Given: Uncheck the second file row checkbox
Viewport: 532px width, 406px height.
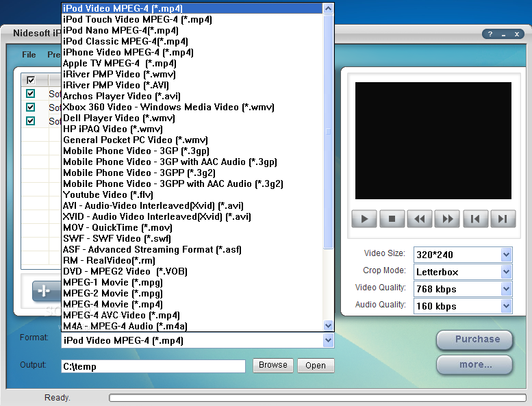Looking at the screenshot, I should point(31,107).
